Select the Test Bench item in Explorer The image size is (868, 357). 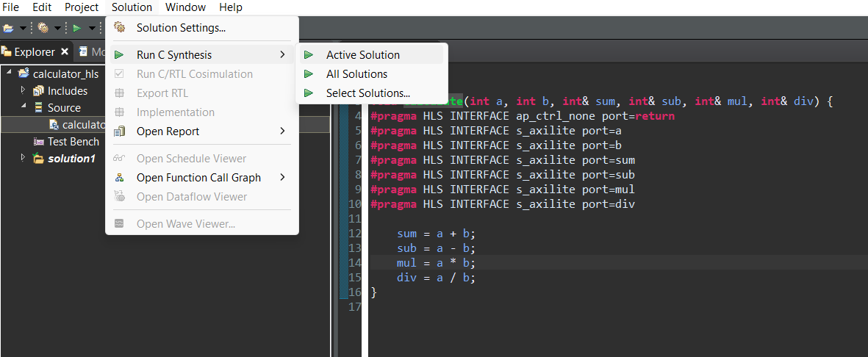tap(73, 142)
